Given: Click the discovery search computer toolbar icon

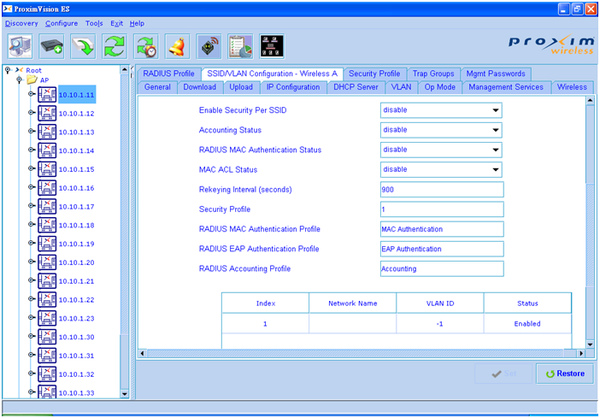Looking at the screenshot, I should point(20,46).
